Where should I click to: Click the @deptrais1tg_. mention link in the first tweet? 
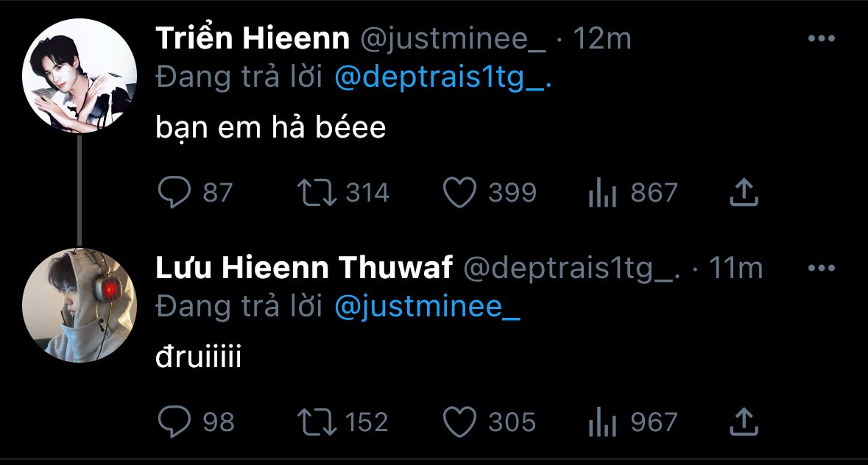(x=442, y=79)
